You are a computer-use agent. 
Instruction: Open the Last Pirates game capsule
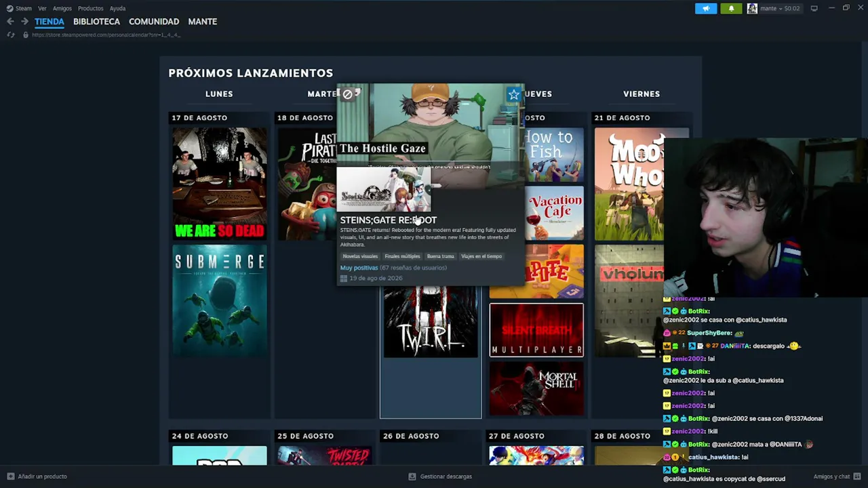[307, 184]
